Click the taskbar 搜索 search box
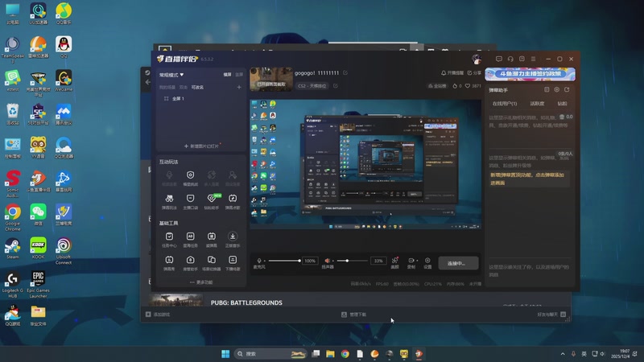Image resolution: width=644 pixels, height=362 pixels. pos(270,354)
